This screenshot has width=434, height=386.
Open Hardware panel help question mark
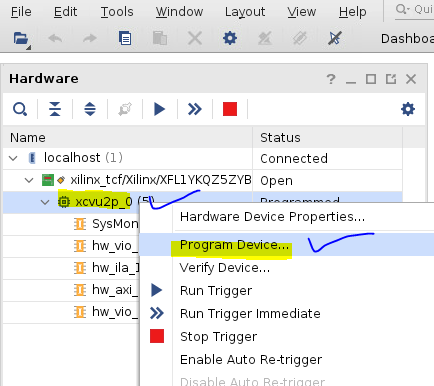point(331,79)
